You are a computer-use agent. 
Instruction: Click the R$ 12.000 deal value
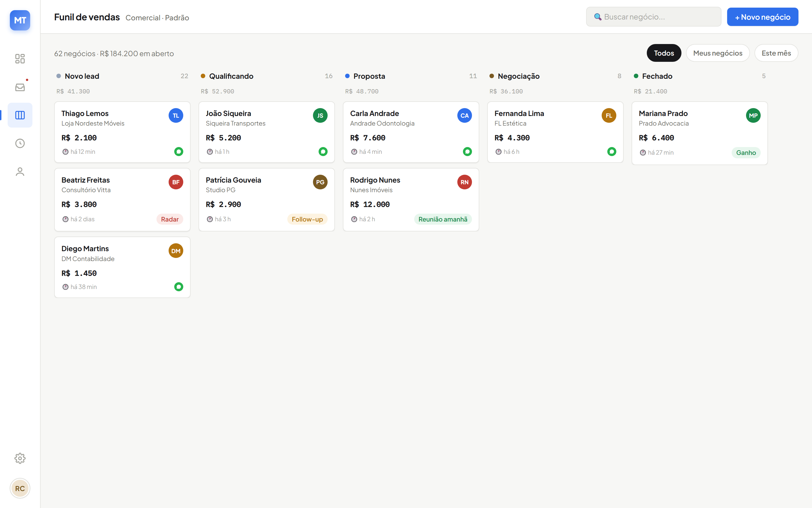tap(370, 204)
